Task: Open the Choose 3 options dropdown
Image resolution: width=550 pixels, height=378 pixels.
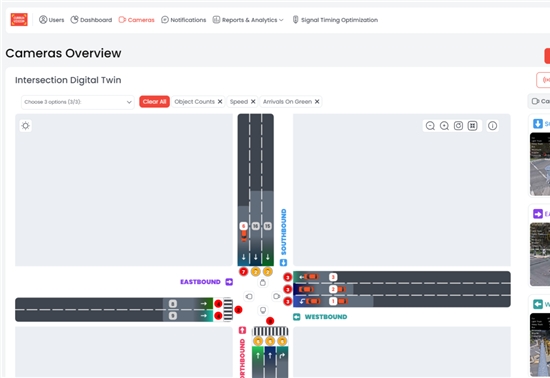Action: [x=78, y=102]
